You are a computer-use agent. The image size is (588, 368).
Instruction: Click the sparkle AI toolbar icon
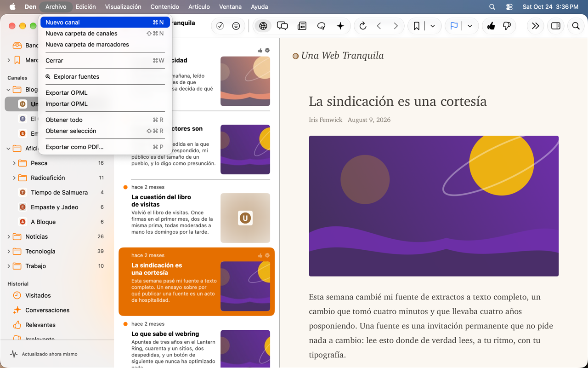tap(340, 26)
